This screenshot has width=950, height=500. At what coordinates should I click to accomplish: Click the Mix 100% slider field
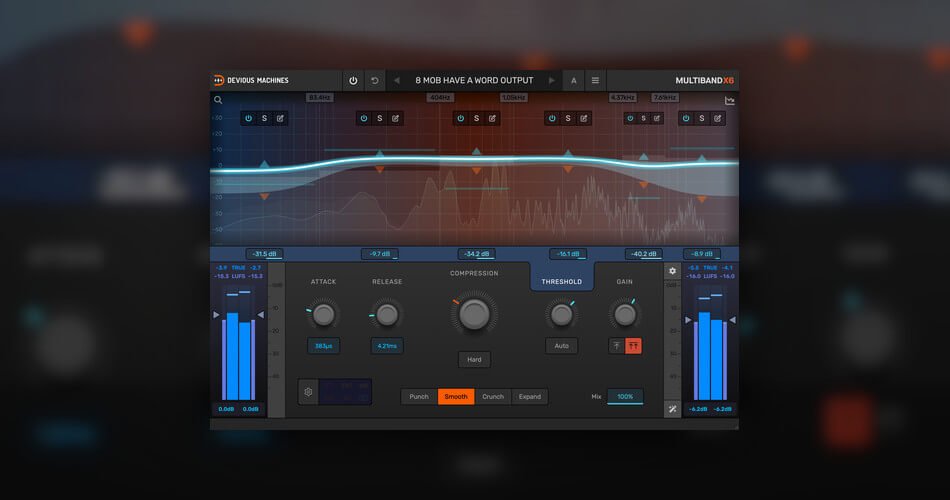625,397
